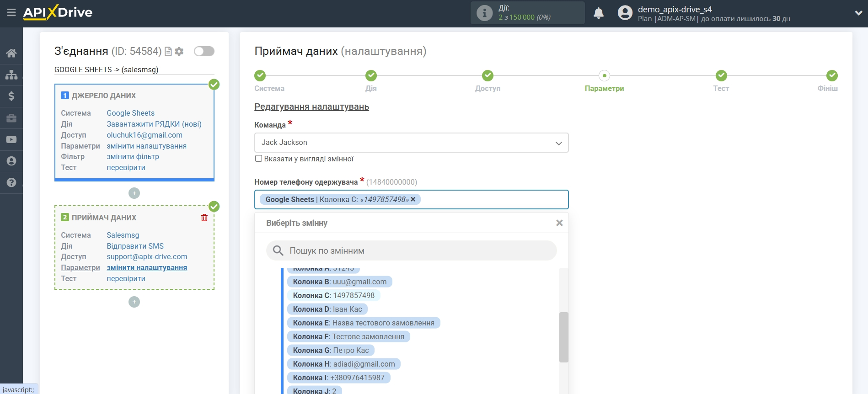Click the actions info icon

click(x=484, y=13)
